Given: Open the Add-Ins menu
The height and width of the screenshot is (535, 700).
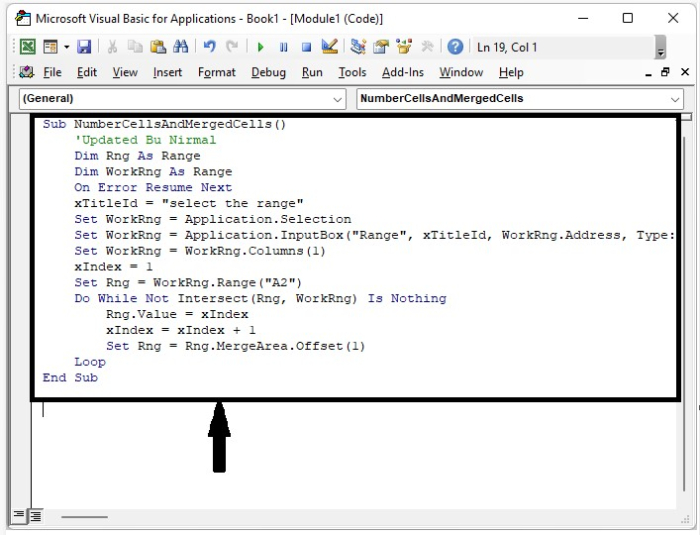Looking at the screenshot, I should click(403, 72).
